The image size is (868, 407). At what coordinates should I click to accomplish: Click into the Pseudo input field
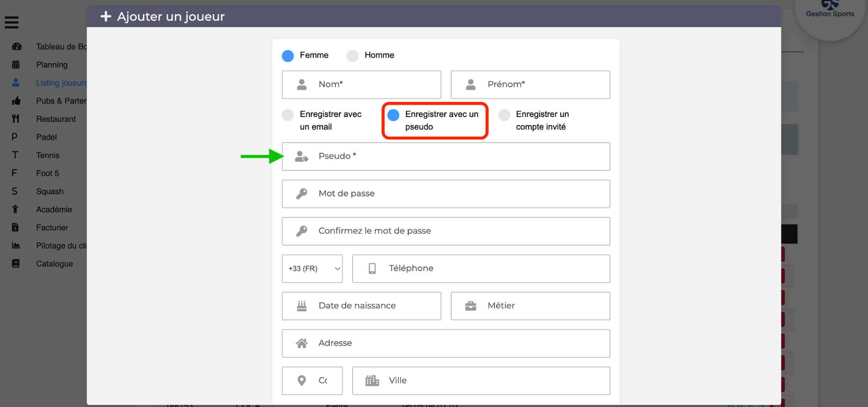[x=446, y=156]
